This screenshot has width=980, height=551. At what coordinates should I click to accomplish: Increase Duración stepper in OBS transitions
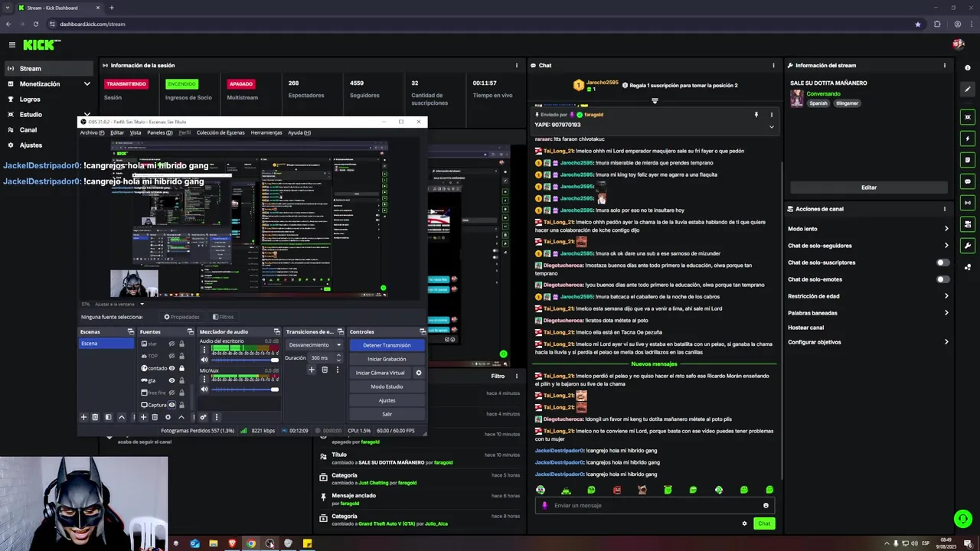click(x=338, y=355)
